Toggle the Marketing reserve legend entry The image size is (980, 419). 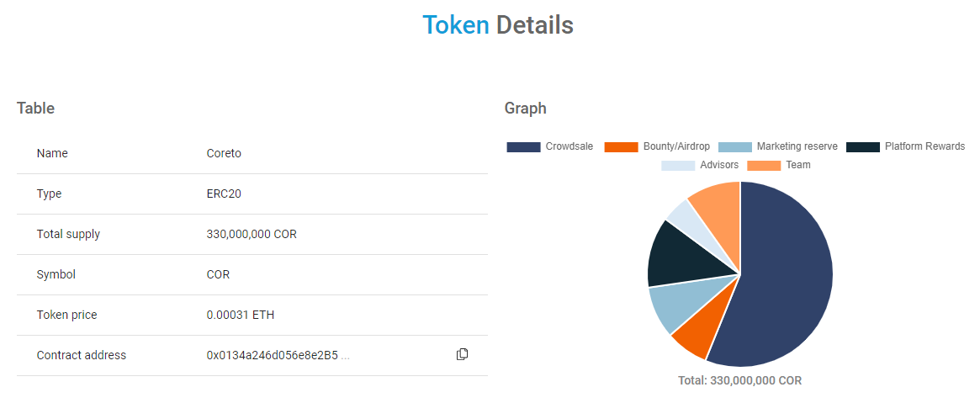tap(778, 146)
